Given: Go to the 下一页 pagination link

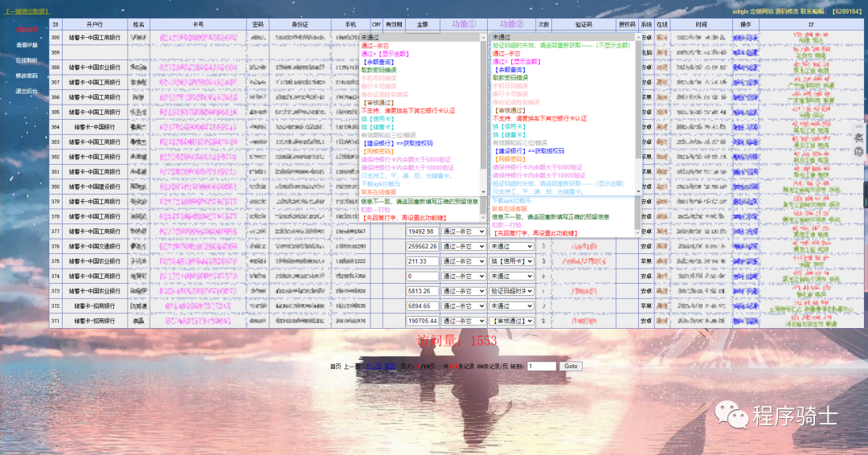Looking at the screenshot, I should (375, 366).
